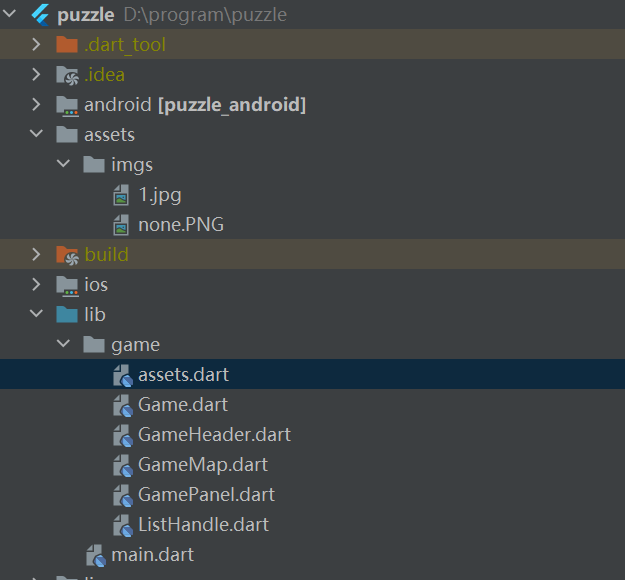Collapse the puzzle project root node
This screenshot has width=625, height=580.
click(x=9, y=14)
